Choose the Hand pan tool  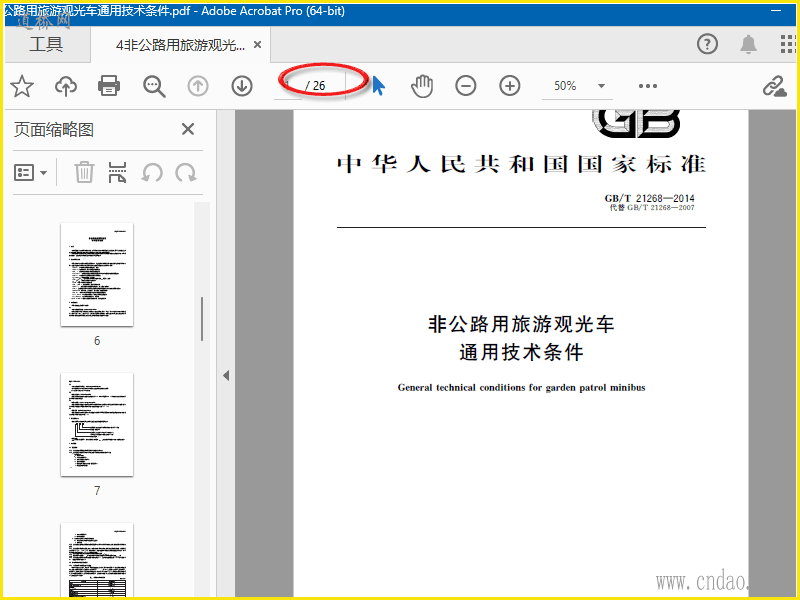pos(422,86)
